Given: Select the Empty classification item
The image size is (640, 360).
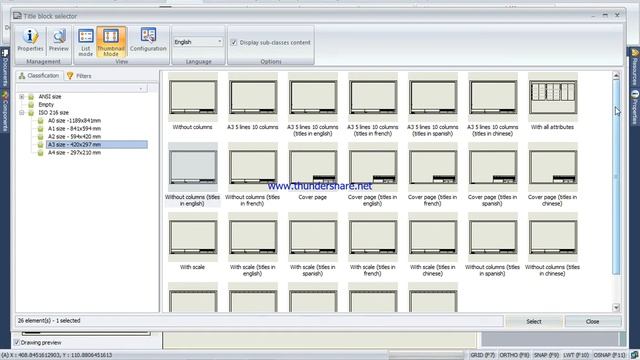Looking at the screenshot, I should (46, 104).
